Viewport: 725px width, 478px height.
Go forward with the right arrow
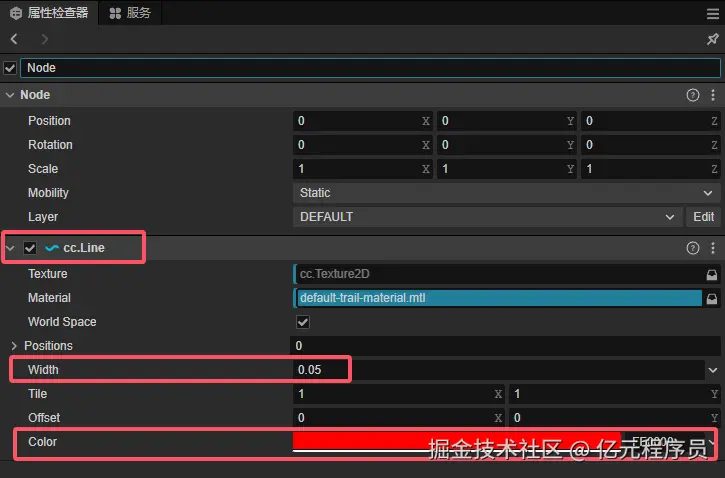pos(44,39)
